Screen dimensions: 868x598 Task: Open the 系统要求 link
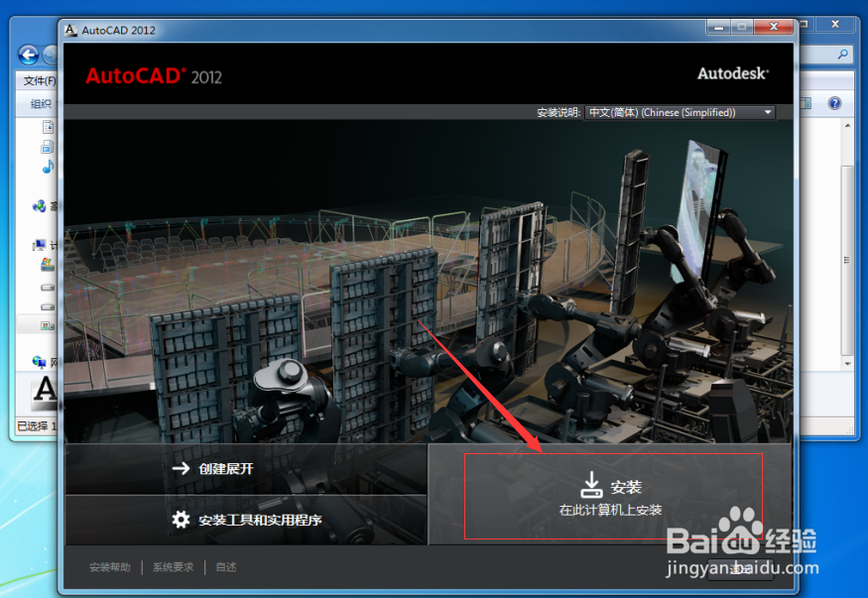coord(174,567)
